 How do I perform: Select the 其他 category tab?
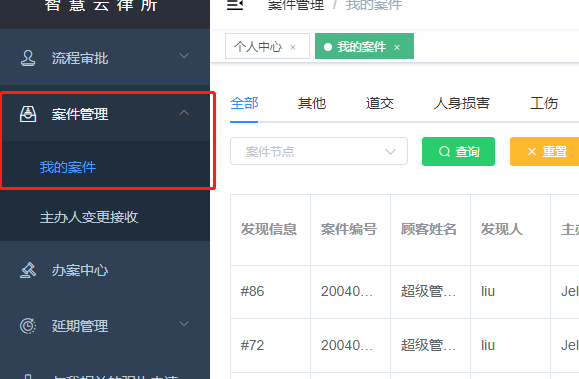tap(312, 103)
